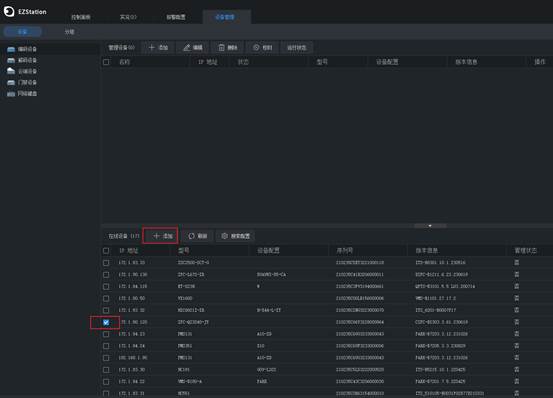
Task: Open search settings via the gear icon
Action: point(224,236)
